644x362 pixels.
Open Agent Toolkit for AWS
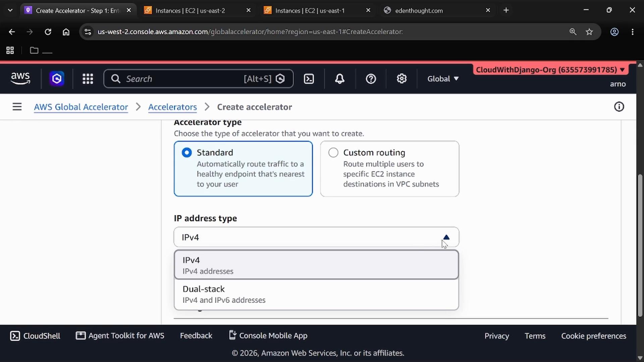point(120,336)
